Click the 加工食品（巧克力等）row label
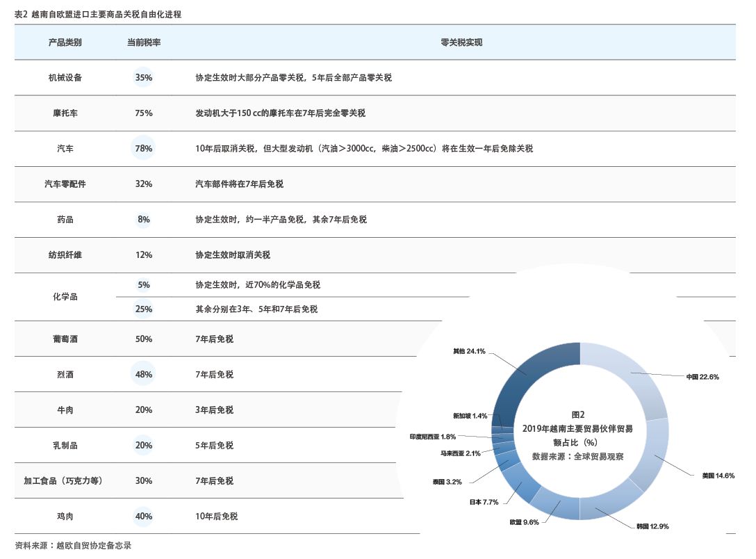This screenshot has height=559, width=756. (63, 481)
